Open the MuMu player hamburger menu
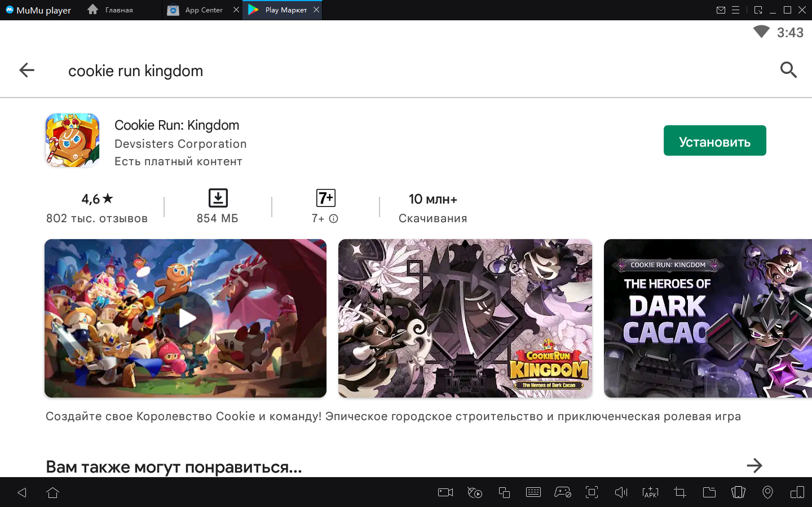This screenshot has height=507, width=812. pos(736,10)
